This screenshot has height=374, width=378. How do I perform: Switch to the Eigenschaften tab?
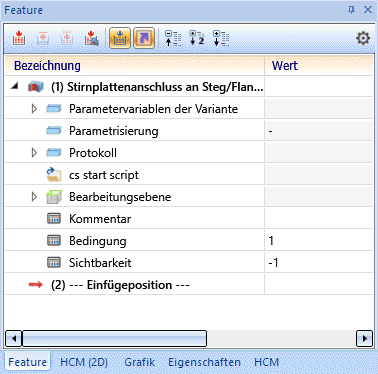click(x=204, y=362)
